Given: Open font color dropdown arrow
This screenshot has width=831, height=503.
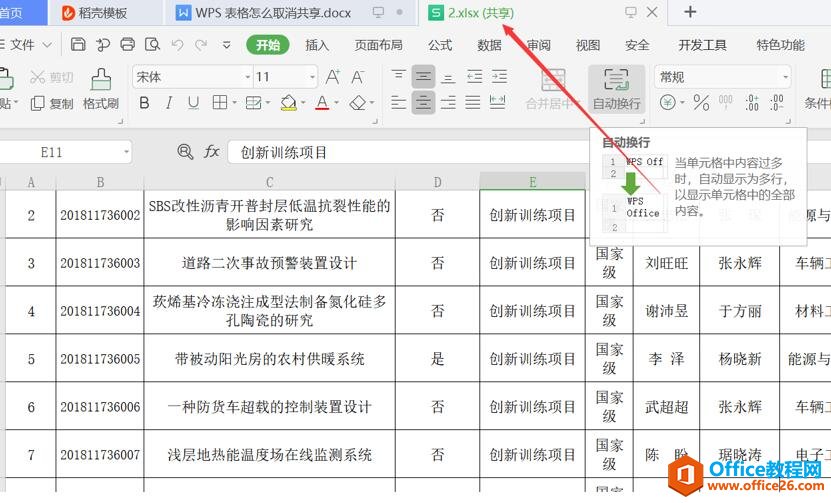Looking at the screenshot, I should [336, 103].
